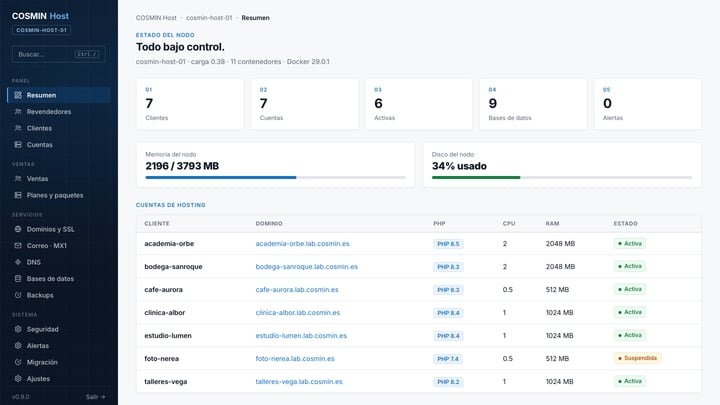Open Dominios y SSL page
The image size is (720, 405).
[x=59, y=229]
